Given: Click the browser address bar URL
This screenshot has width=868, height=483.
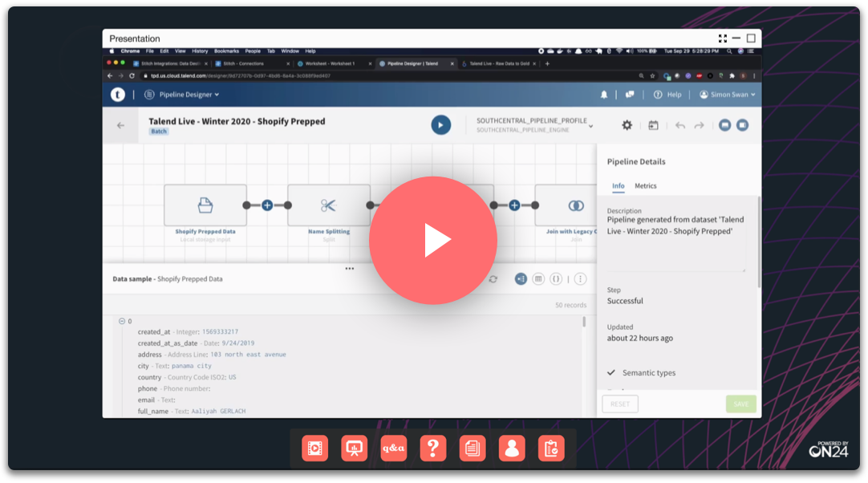Looking at the screenshot, I should pyautogui.click(x=240, y=76).
